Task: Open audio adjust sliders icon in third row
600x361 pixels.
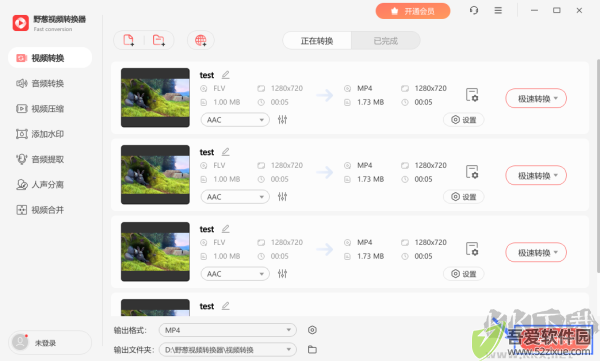Action: coord(282,274)
